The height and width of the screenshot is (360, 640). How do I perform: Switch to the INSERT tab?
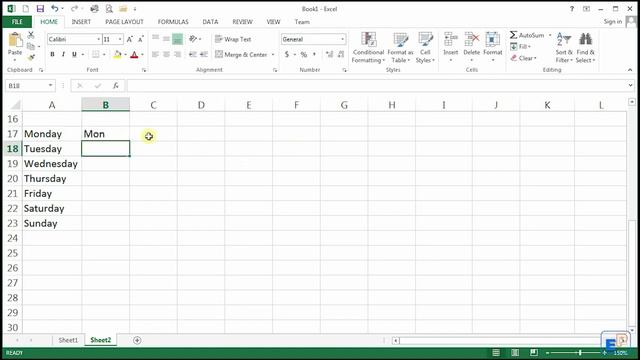tap(81, 22)
